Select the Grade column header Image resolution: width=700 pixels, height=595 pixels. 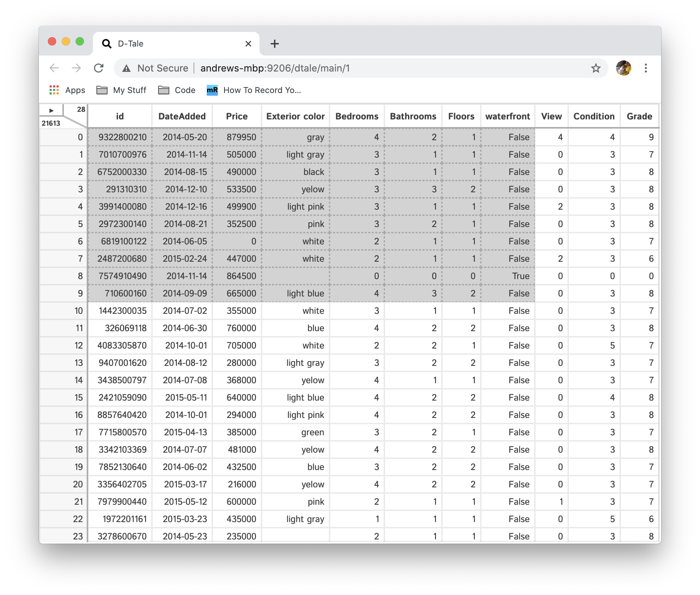coord(639,116)
